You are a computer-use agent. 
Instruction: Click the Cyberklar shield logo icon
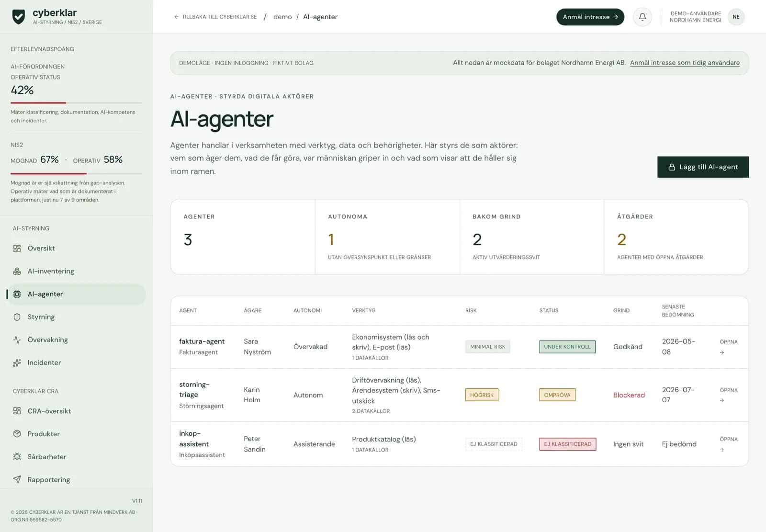pyautogui.click(x=19, y=17)
